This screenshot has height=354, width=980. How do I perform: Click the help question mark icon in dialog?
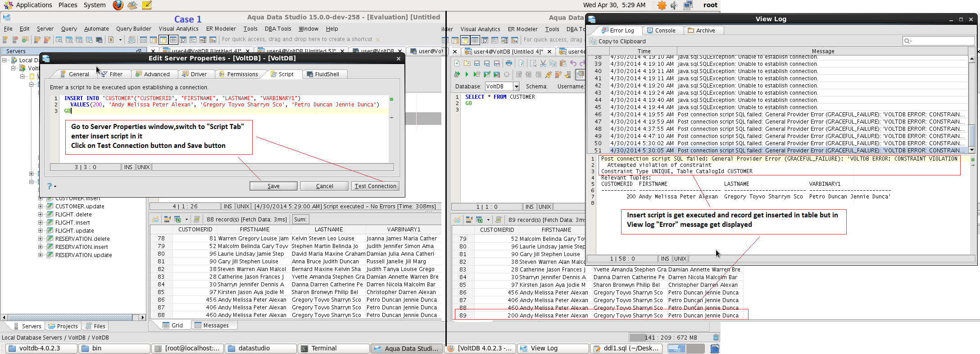pos(50,186)
